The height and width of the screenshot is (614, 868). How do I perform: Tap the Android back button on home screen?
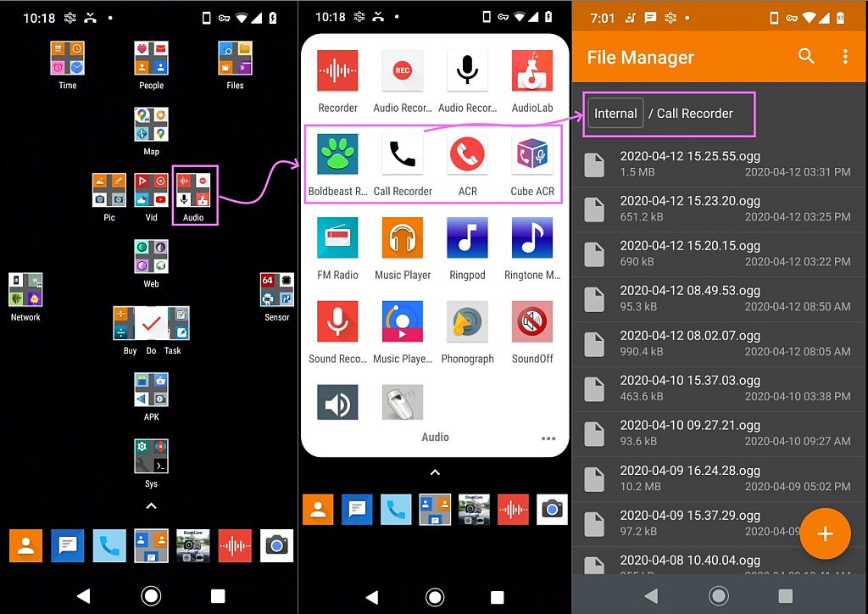84,596
